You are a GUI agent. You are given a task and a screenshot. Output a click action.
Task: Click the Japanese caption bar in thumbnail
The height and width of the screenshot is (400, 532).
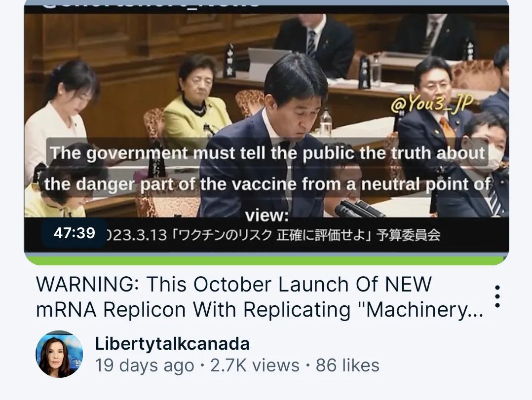pyautogui.click(x=266, y=235)
